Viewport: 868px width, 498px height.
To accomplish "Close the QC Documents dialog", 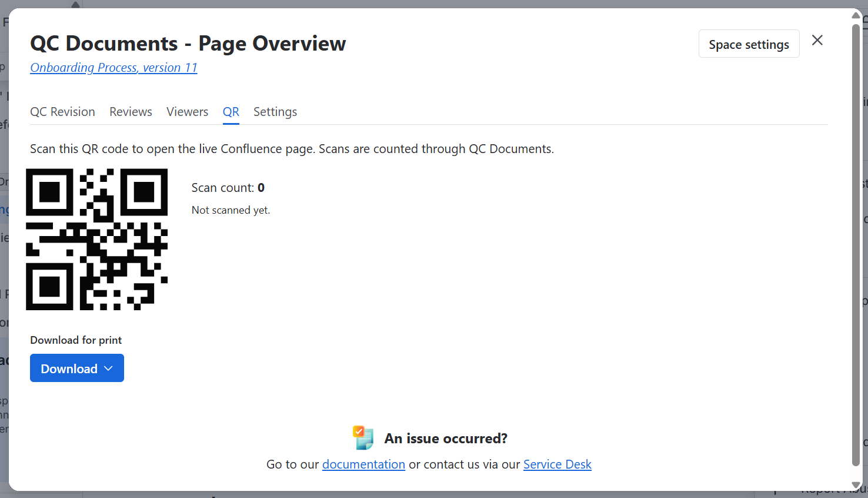I will (817, 40).
